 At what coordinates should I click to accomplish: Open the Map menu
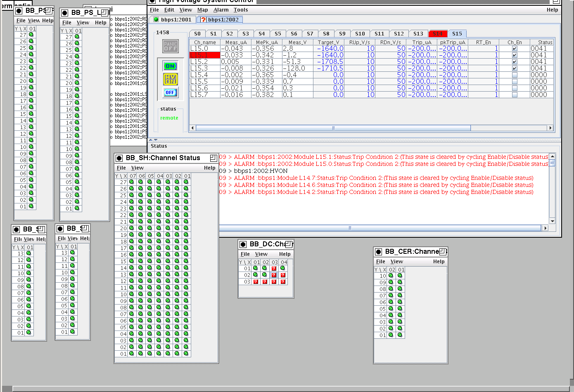click(203, 10)
